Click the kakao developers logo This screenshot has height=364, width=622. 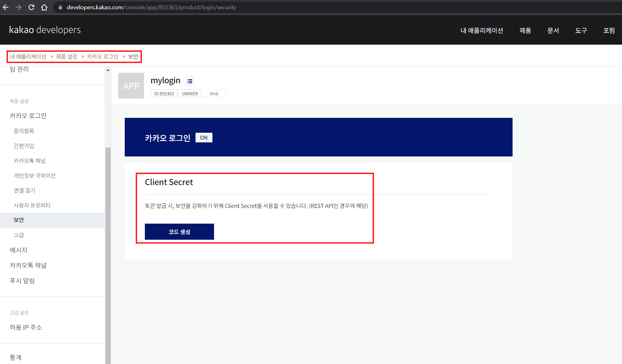coord(45,30)
